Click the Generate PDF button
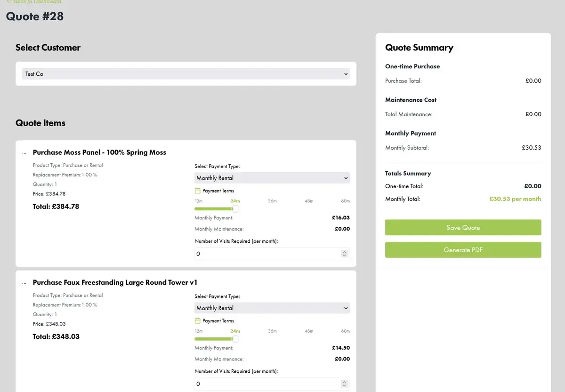The width and height of the screenshot is (565, 392). (x=463, y=250)
